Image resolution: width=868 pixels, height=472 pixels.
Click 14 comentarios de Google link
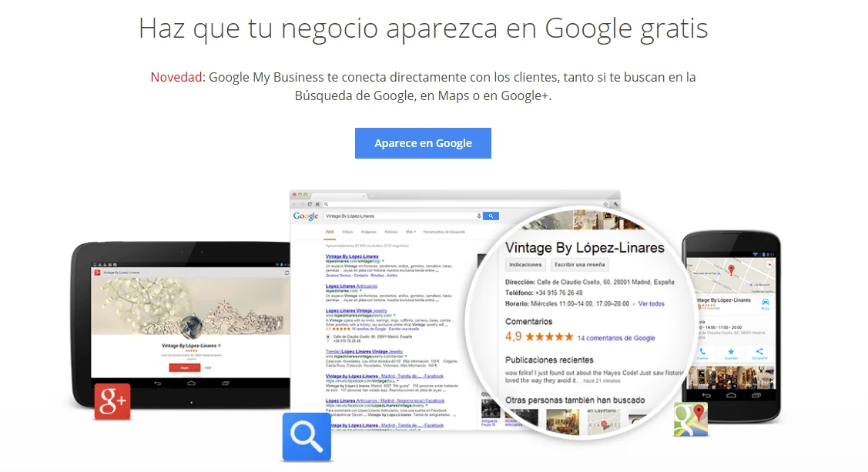click(616, 338)
